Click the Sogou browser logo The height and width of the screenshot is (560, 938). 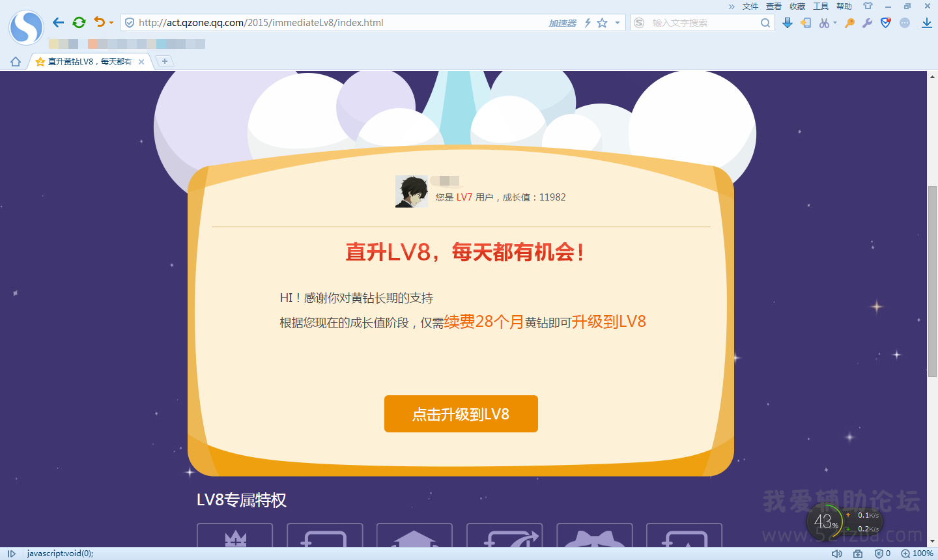click(26, 27)
